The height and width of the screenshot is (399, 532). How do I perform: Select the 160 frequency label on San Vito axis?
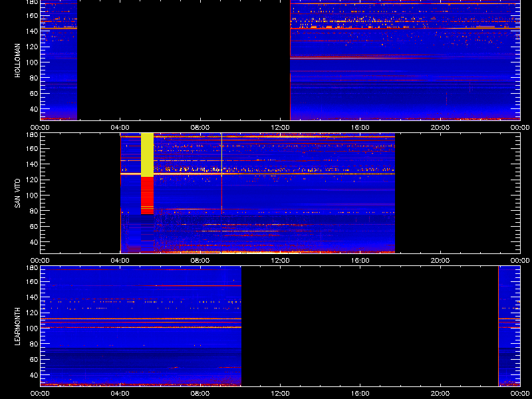click(32, 148)
